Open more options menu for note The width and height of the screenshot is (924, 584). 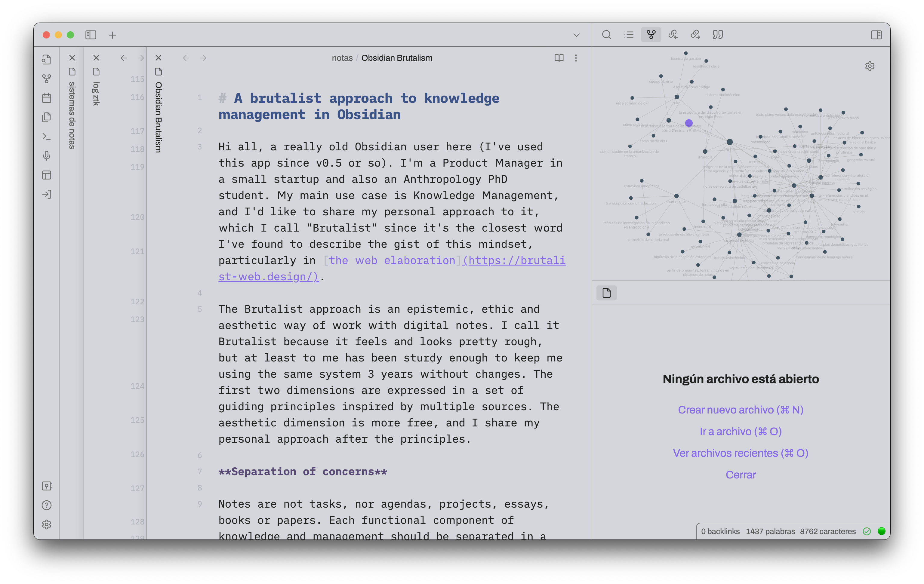tap(576, 58)
